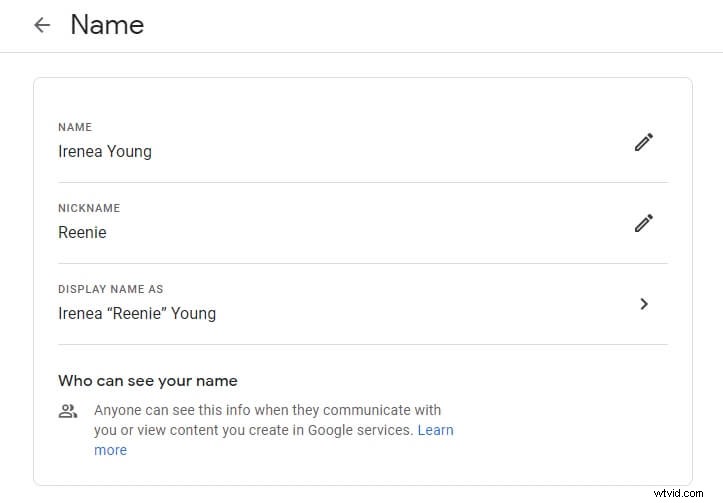Select the Irenea Young name value
The width and height of the screenshot is (723, 503).
coord(105,151)
